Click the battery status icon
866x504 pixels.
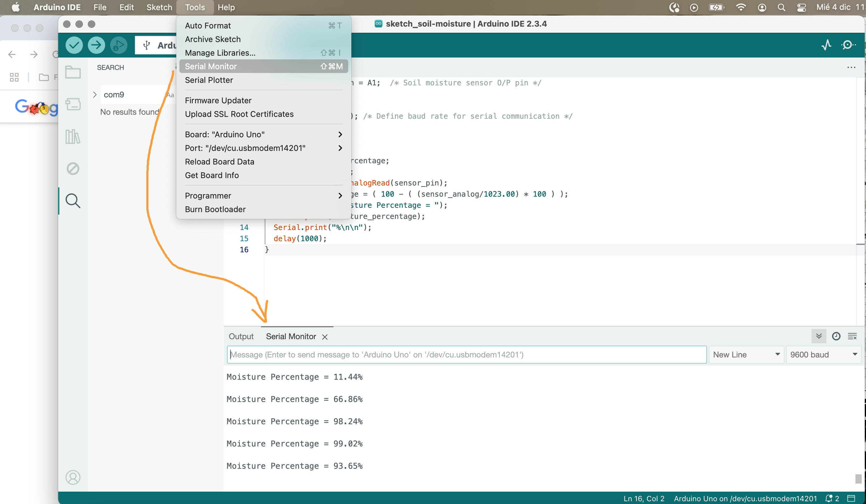[717, 7]
